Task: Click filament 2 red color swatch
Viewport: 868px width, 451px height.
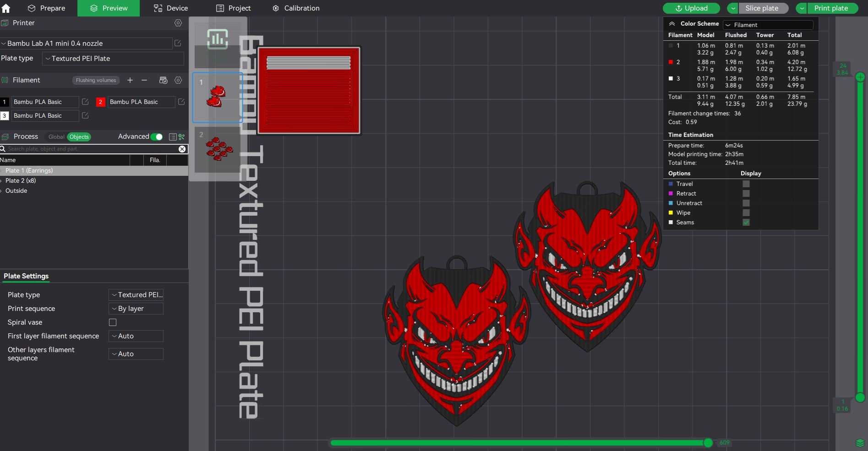Action: point(100,102)
